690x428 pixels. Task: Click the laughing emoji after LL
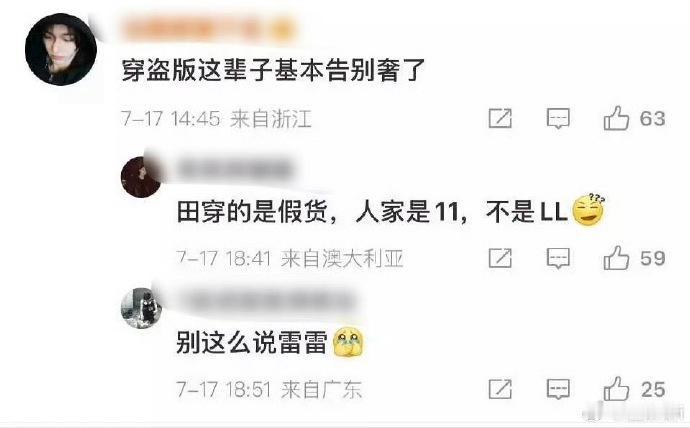pos(588,210)
